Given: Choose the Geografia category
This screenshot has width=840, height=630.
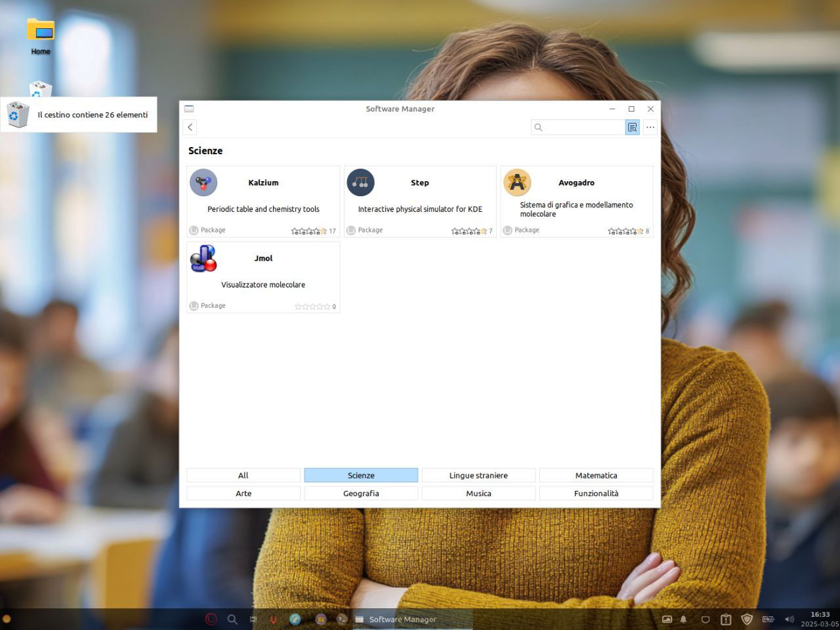Looking at the screenshot, I should click(x=361, y=493).
